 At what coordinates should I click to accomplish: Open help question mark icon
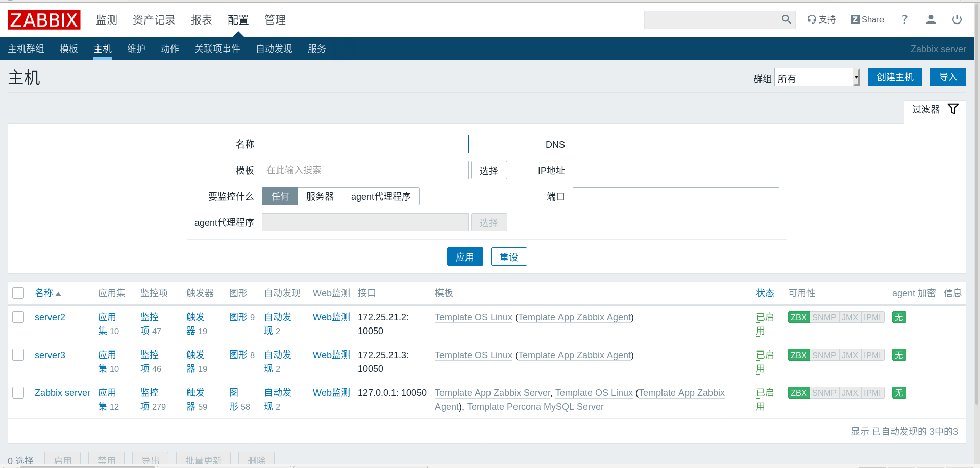904,19
